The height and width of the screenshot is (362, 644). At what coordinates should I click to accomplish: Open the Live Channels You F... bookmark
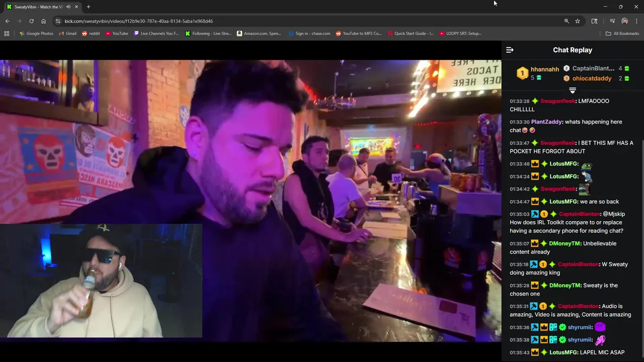(x=156, y=34)
